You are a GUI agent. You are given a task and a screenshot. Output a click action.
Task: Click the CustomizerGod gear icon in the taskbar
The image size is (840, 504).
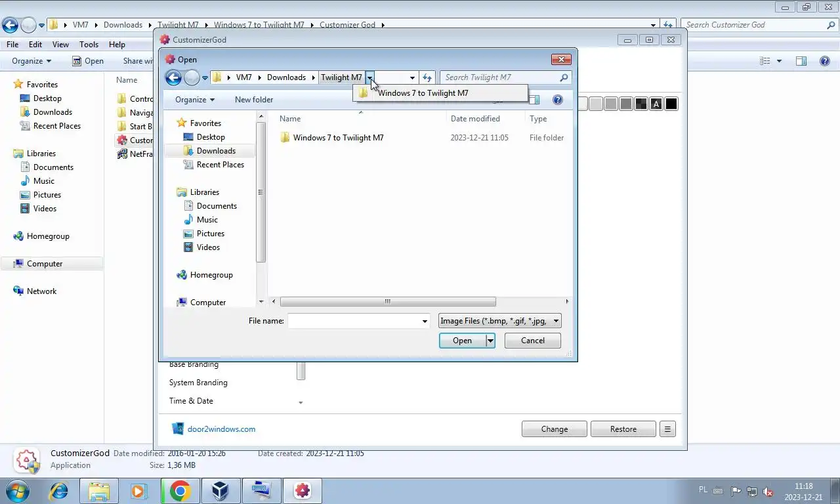tap(302, 490)
